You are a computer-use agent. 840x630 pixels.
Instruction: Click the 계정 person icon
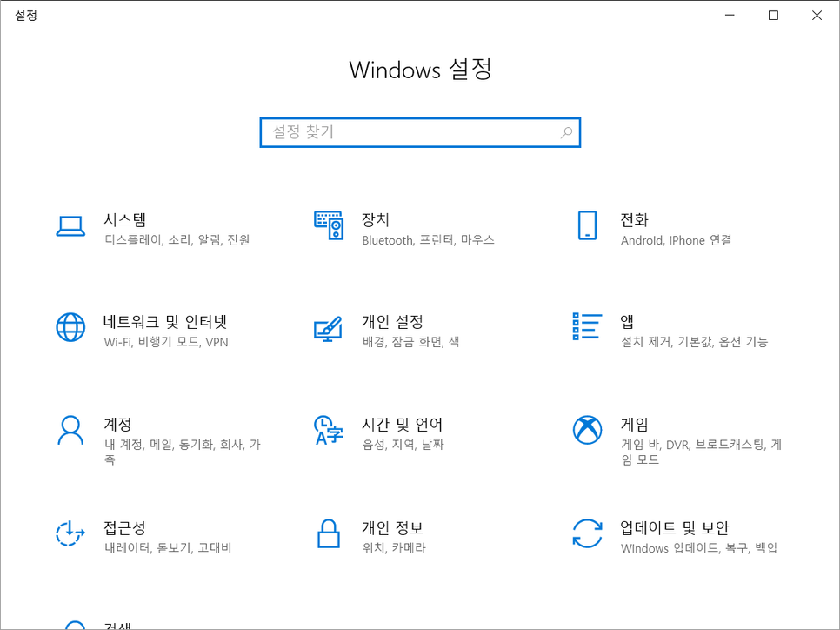coord(70,430)
